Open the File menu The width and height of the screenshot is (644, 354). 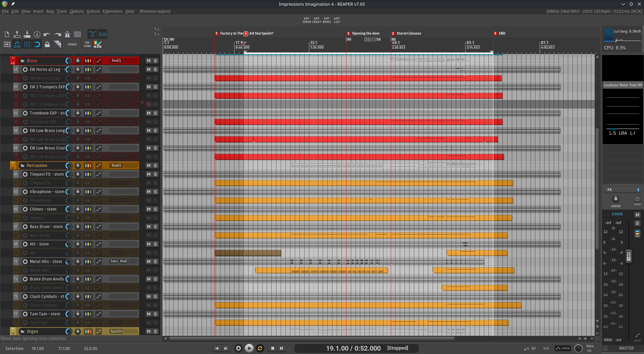pyautogui.click(x=5, y=11)
